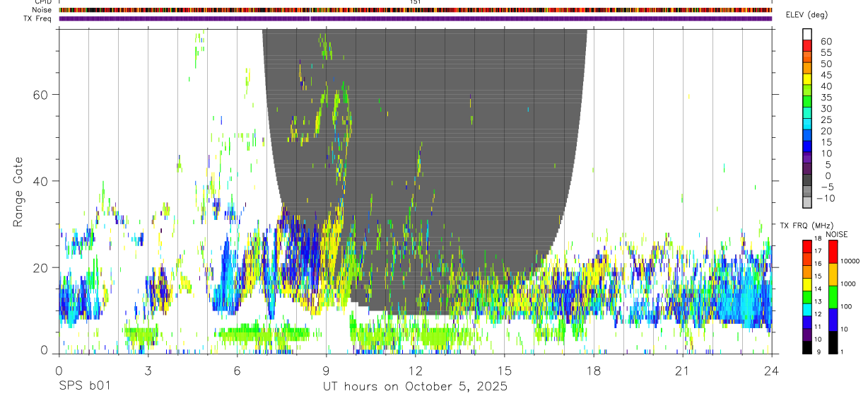Click the 'Range Gate' y-axis title

click(x=18, y=192)
